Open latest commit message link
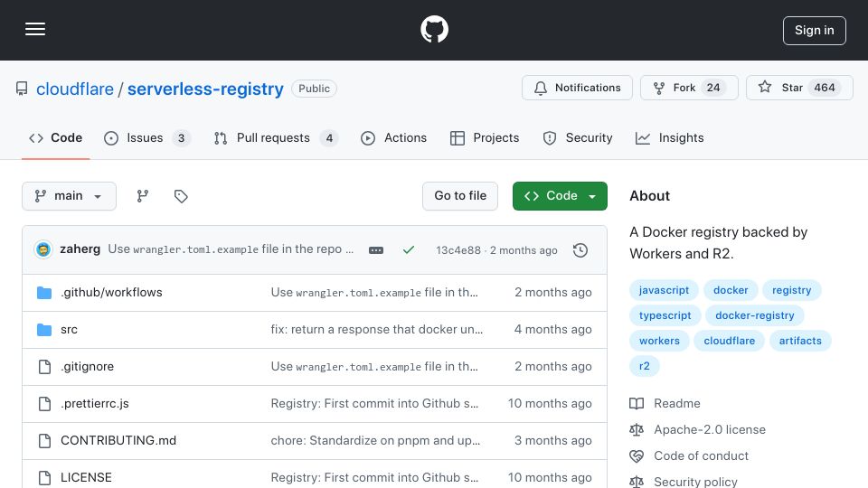Image resolution: width=868 pixels, height=488 pixels. [x=231, y=249]
